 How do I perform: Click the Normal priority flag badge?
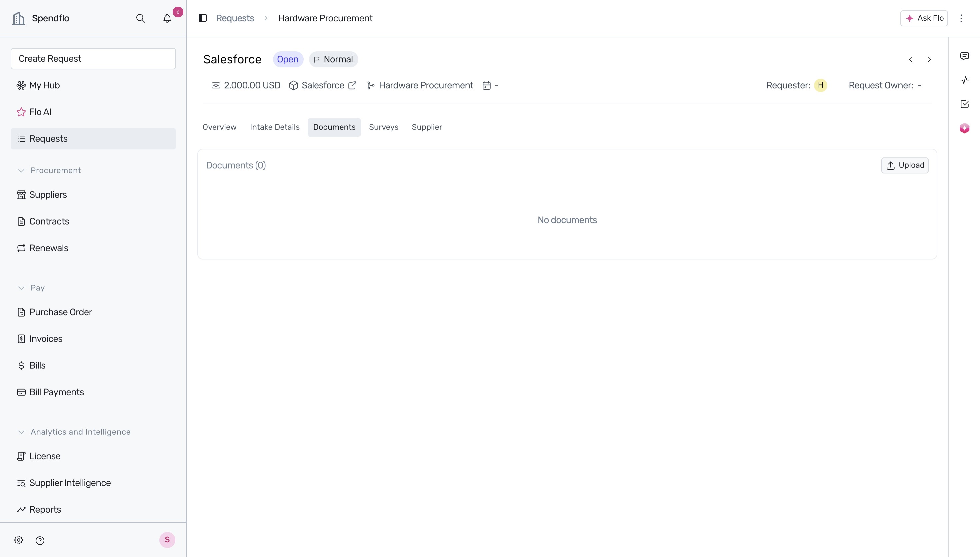(x=333, y=59)
